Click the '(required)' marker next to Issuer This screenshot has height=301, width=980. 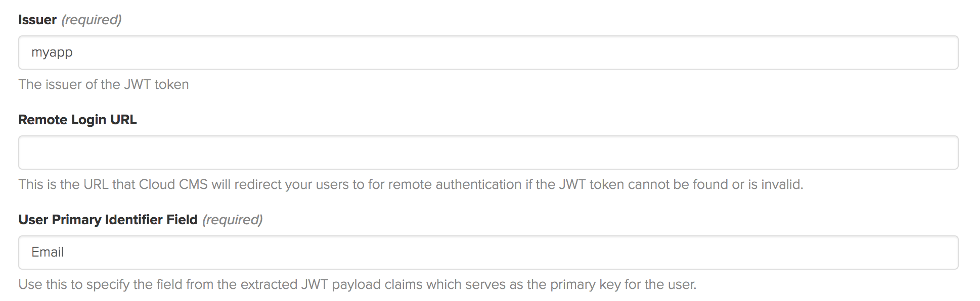[90, 20]
